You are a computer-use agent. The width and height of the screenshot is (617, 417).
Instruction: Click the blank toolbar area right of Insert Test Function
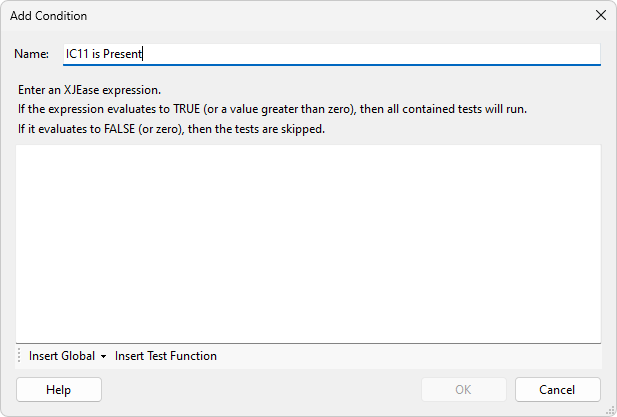410,356
